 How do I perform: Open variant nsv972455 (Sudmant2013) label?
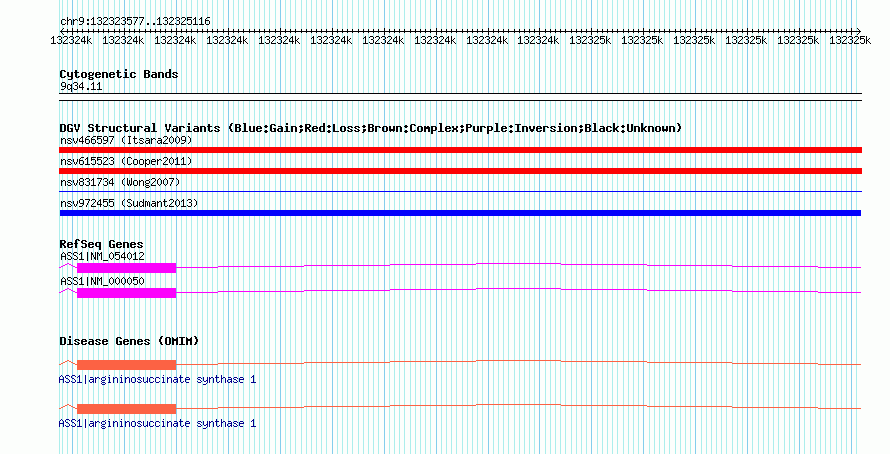[129, 203]
